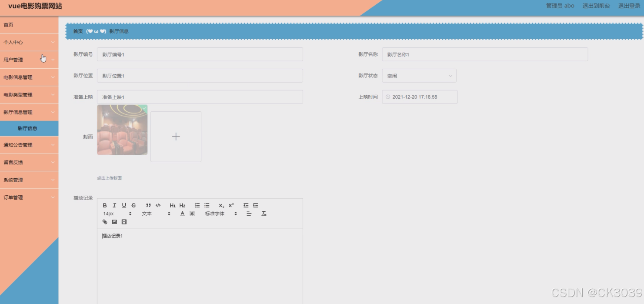
Task: Click 退出登录 in the header
Action: click(629, 6)
